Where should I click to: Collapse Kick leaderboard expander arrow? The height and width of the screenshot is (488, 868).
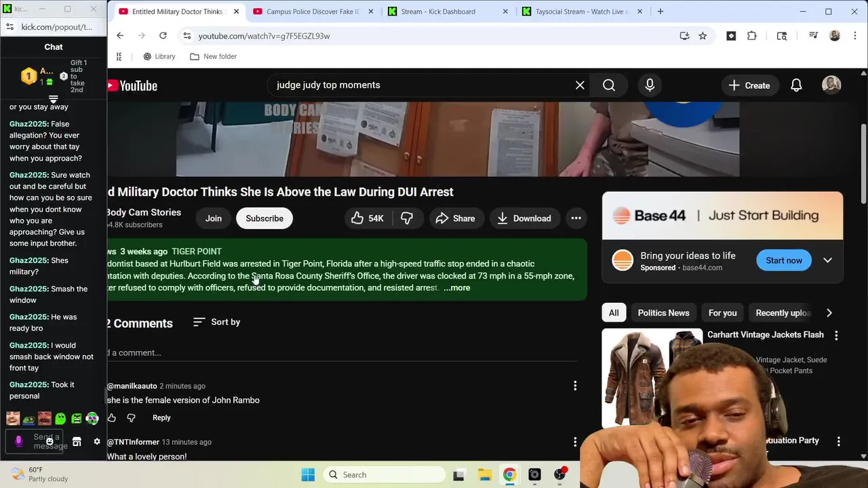click(53, 99)
